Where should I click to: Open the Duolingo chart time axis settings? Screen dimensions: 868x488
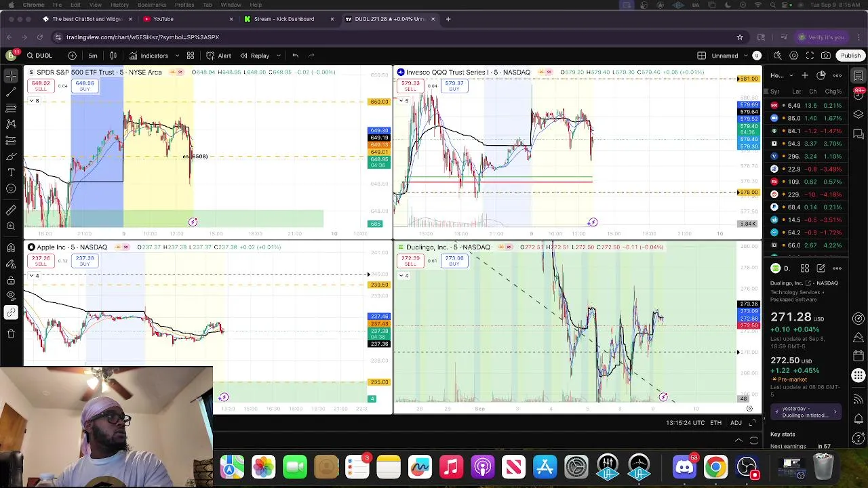click(x=749, y=409)
